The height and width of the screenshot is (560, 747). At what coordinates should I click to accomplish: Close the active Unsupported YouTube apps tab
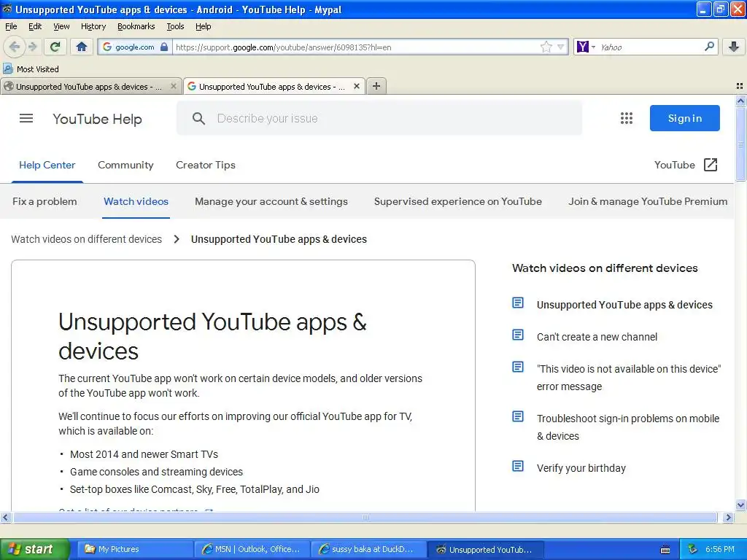click(356, 86)
